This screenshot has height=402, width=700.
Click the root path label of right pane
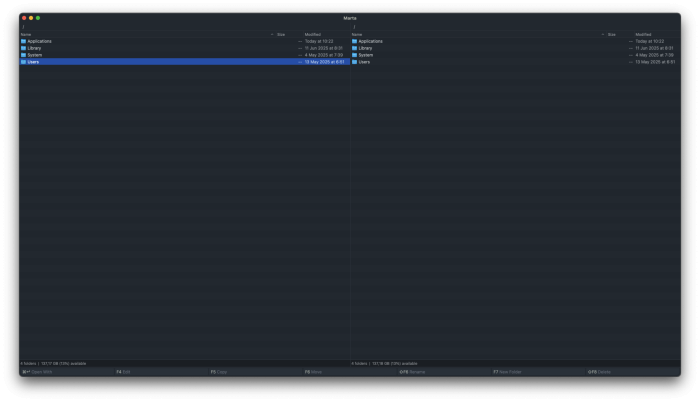(x=354, y=27)
